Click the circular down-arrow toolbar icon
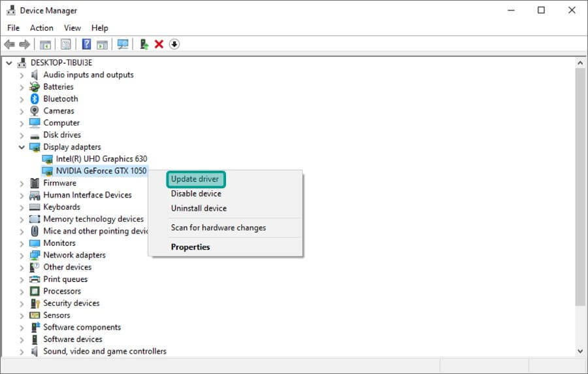Image resolution: width=588 pixels, height=374 pixels. [174, 44]
